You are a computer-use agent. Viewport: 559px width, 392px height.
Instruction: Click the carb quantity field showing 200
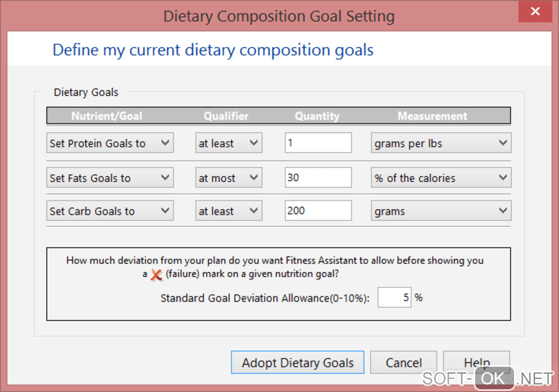pos(318,211)
